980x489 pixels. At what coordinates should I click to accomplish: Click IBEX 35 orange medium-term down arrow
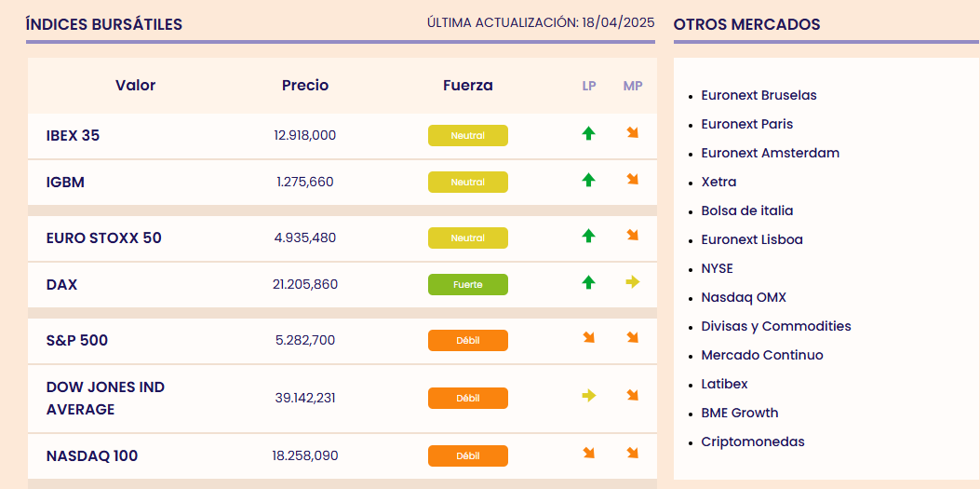click(633, 134)
